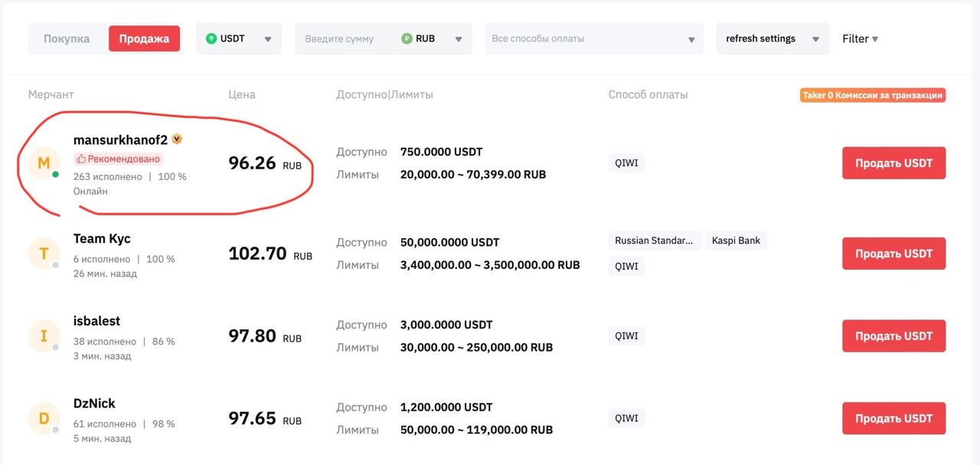980x465 pixels.
Task: Switch to Покупка mode
Action: [67, 39]
